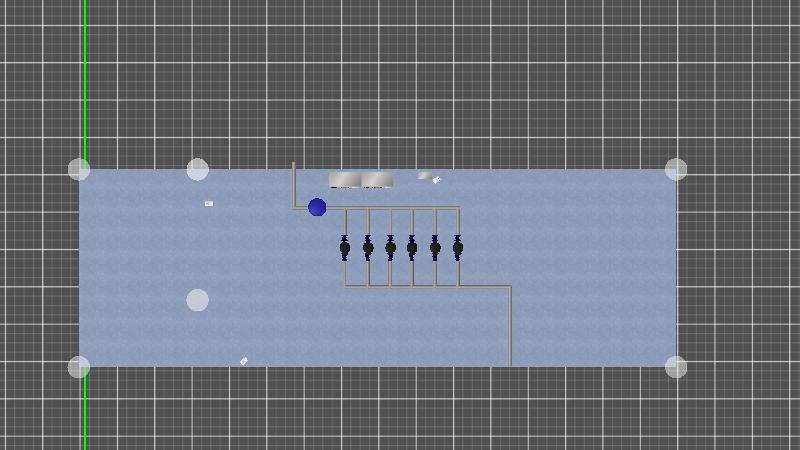Select the fifth pump valve from left
The height and width of the screenshot is (450, 800).
coord(435,247)
